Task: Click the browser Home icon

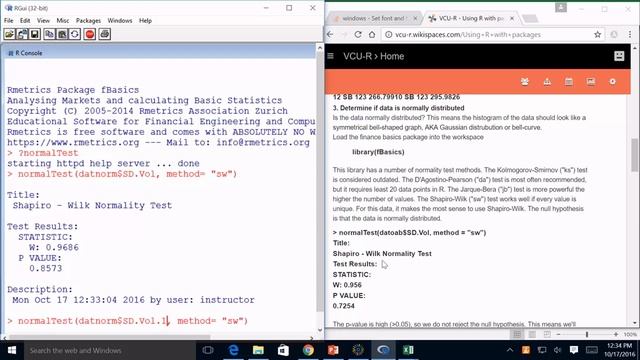Action: pos(372,35)
